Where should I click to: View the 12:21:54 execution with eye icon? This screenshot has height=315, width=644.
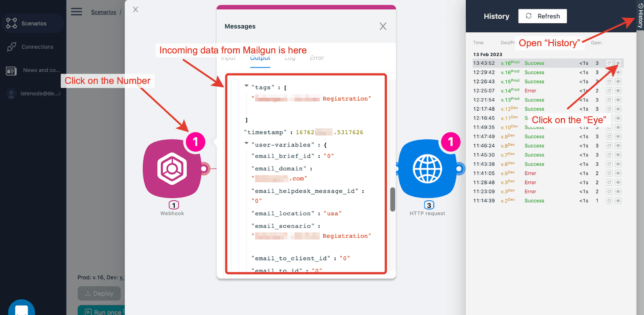(618, 100)
